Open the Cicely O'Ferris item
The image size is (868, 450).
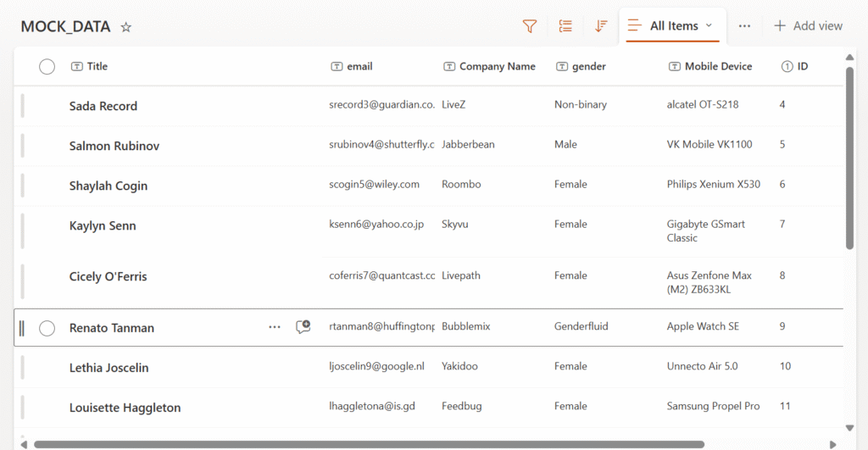pos(108,277)
